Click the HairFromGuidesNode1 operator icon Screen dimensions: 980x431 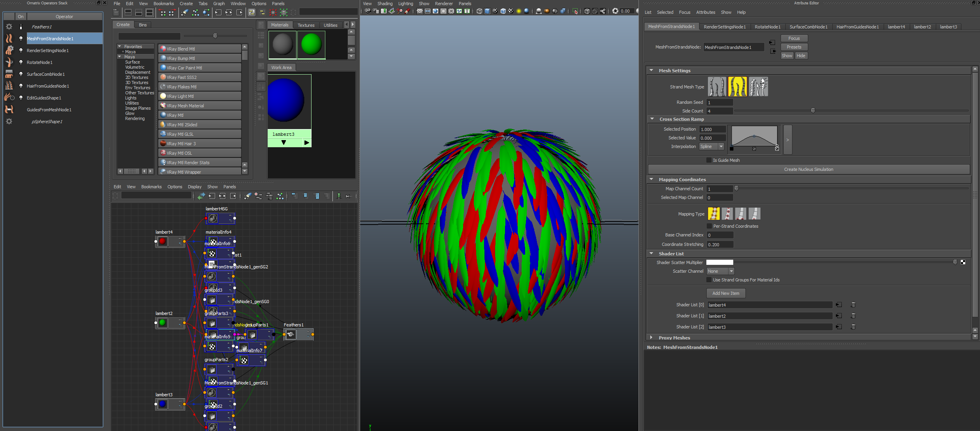(9, 86)
